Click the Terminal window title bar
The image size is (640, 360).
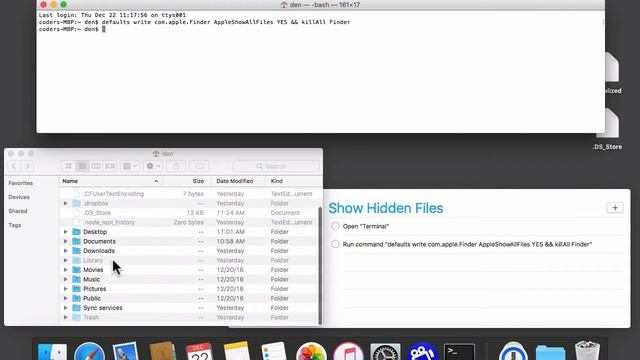(x=320, y=5)
